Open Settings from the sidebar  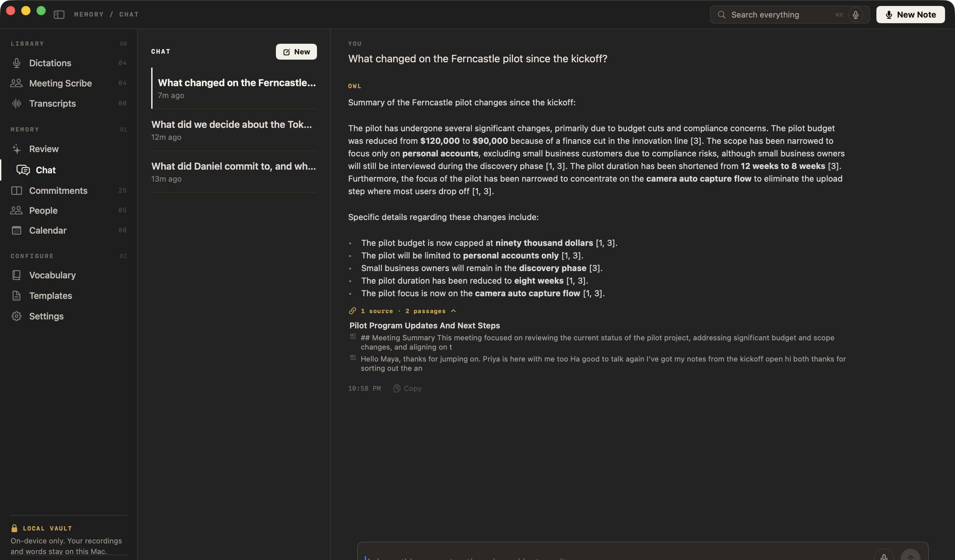coord(69,316)
